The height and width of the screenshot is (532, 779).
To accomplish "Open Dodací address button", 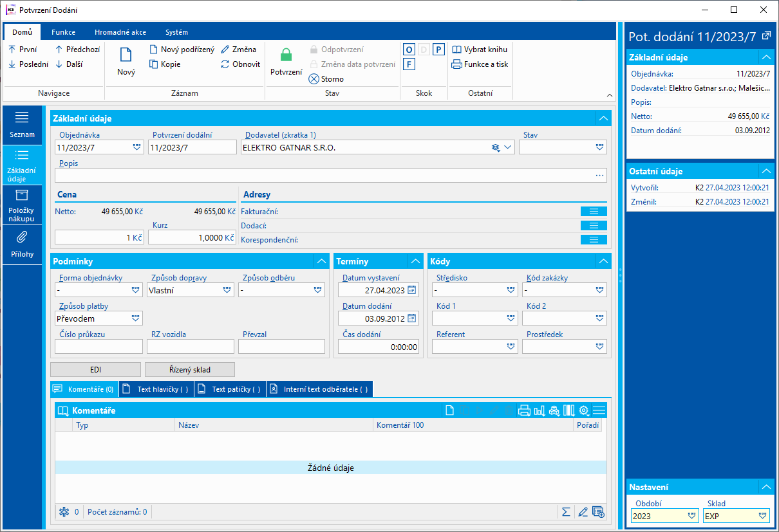I will coord(594,226).
